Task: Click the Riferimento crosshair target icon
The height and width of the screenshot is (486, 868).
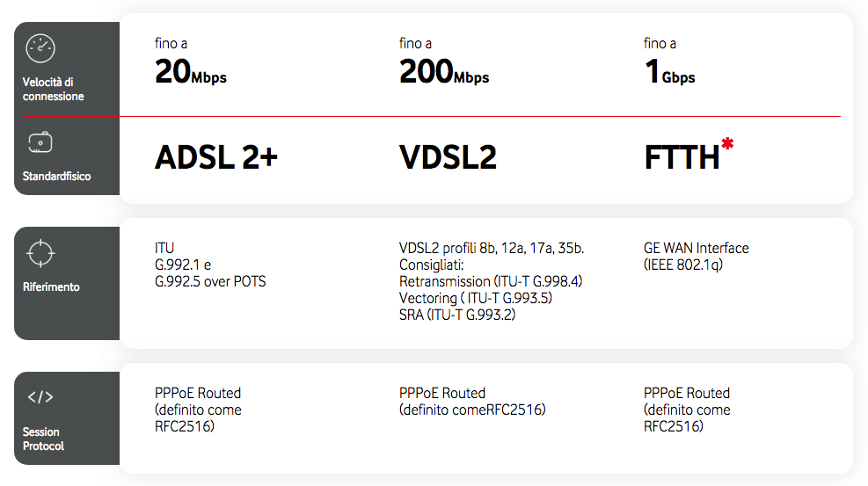Action: [x=40, y=253]
